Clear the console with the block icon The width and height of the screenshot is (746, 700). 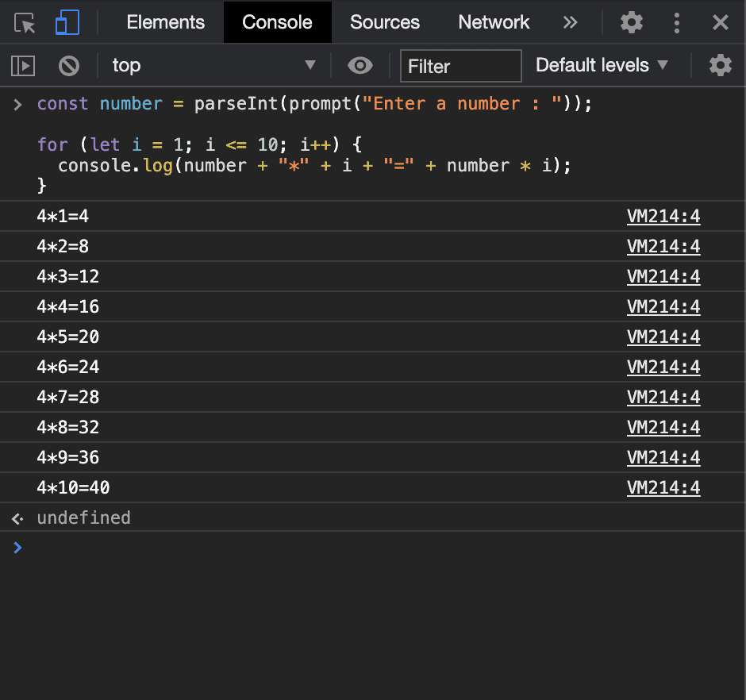click(x=69, y=66)
